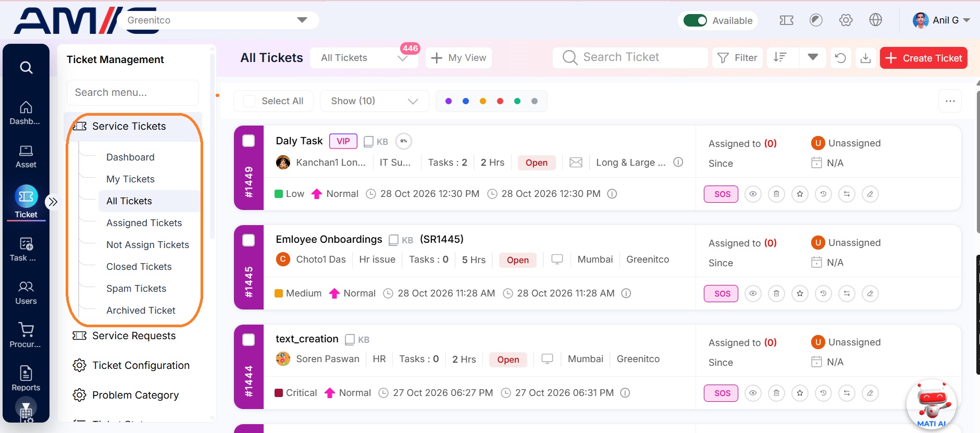The width and height of the screenshot is (980, 433).
Task: Click the sort order icon
Action: tap(780, 57)
